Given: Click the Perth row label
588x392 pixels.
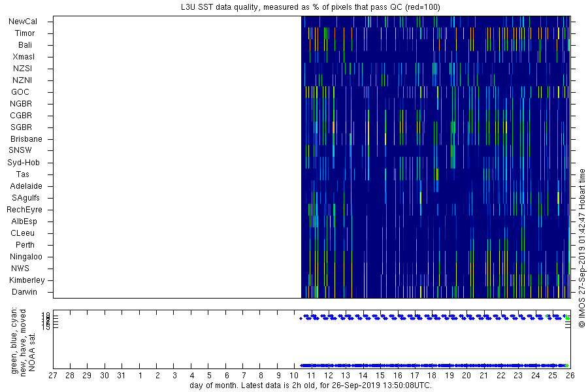Looking at the screenshot, I should tap(25, 244).
